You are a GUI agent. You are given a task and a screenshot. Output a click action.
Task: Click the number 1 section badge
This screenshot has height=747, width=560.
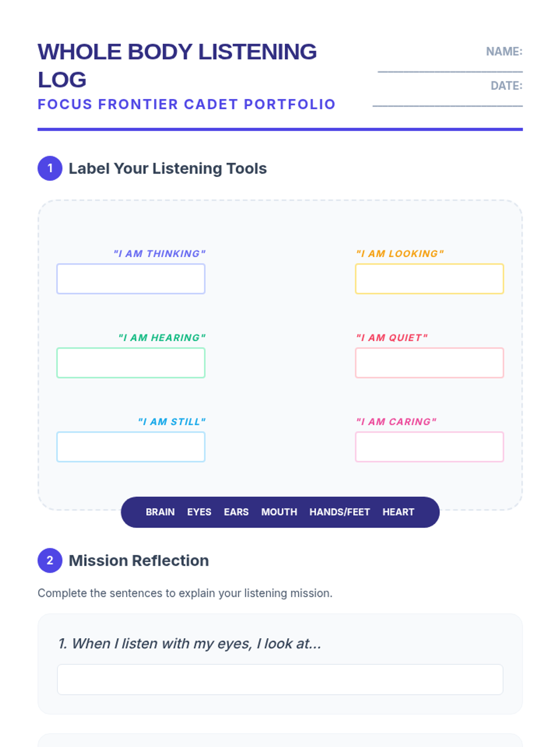tap(50, 168)
